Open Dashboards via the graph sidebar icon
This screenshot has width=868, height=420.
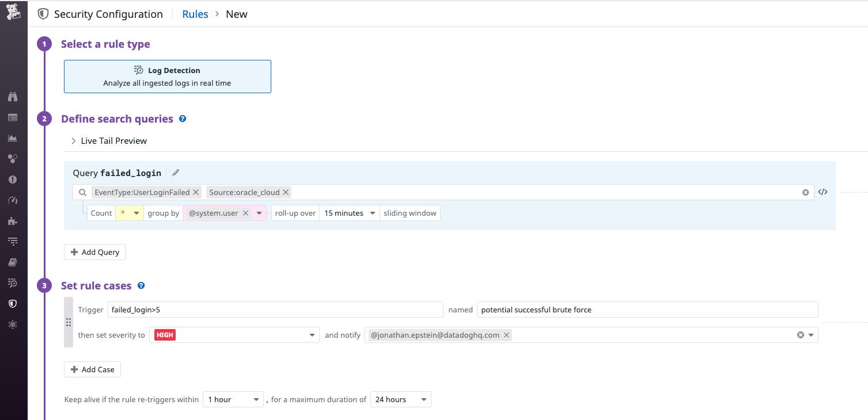pos(13,138)
